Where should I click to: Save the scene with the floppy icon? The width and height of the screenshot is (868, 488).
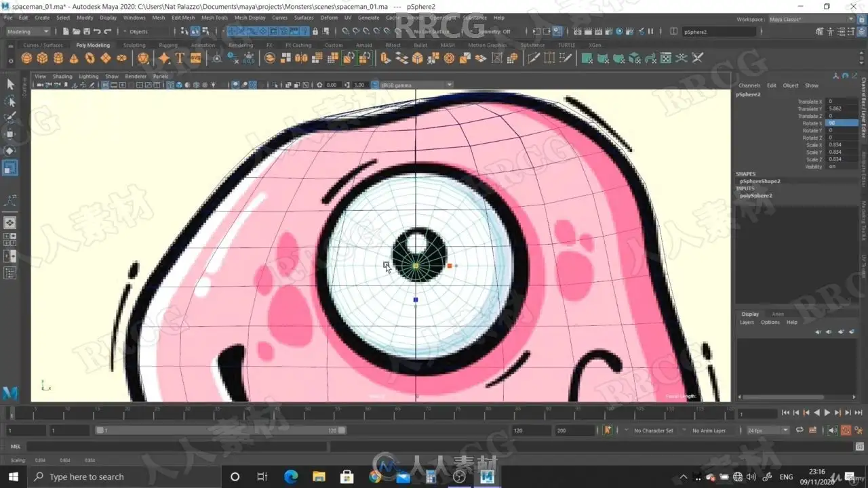(86, 31)
